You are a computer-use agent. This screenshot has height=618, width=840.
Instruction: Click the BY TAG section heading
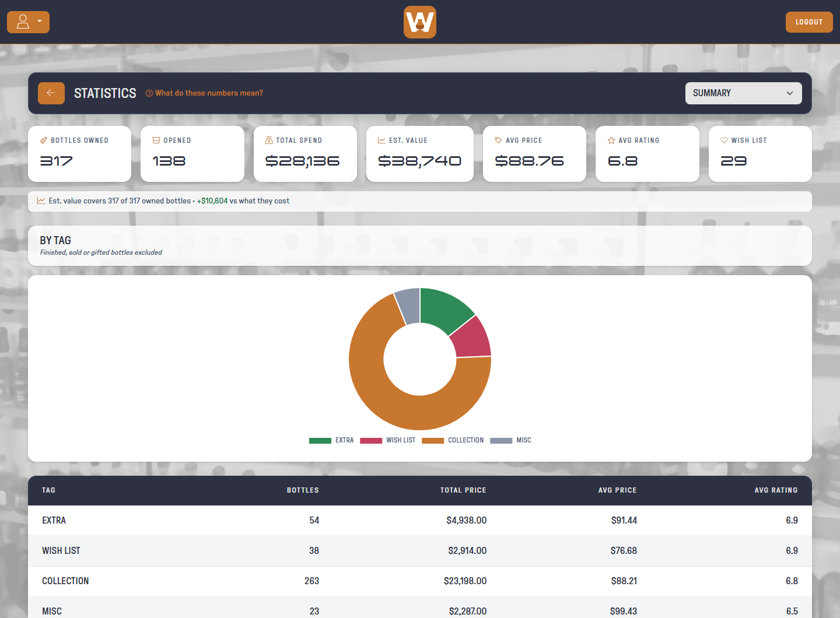(55, 240)
